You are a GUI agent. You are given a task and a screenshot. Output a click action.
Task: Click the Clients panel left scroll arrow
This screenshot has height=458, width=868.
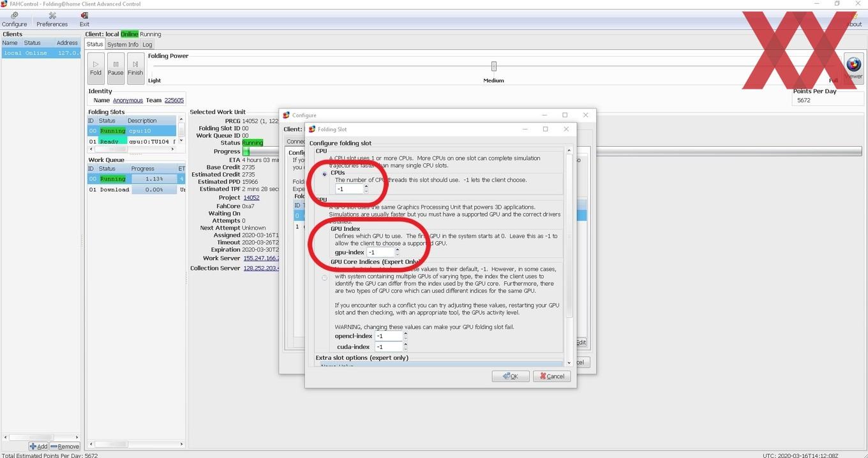point(6,438)
